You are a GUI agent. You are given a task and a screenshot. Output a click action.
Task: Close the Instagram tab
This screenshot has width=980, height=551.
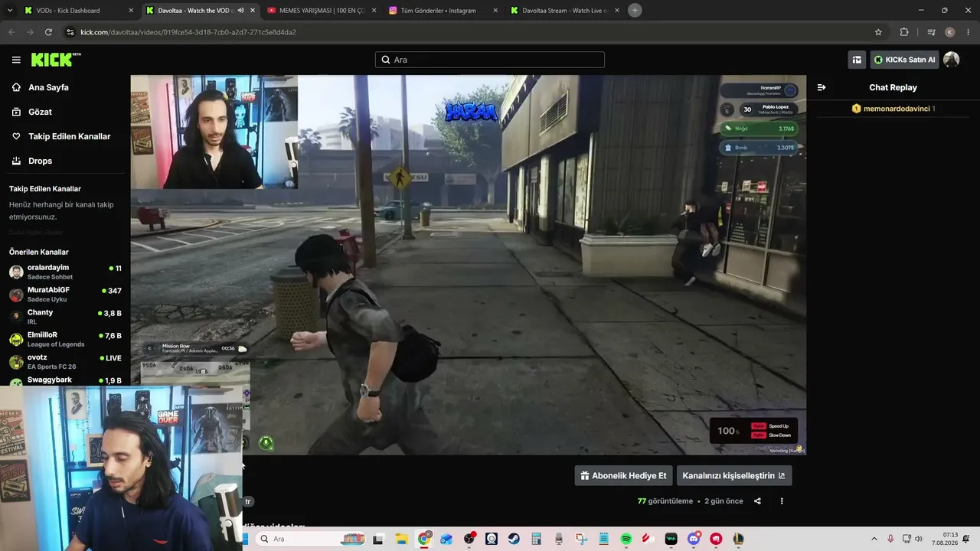[495, 11]
